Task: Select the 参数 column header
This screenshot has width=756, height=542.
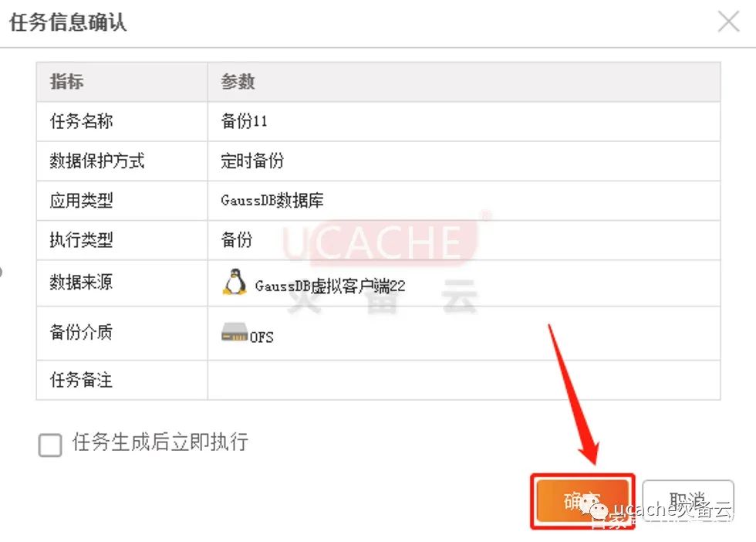Action: 238,82
